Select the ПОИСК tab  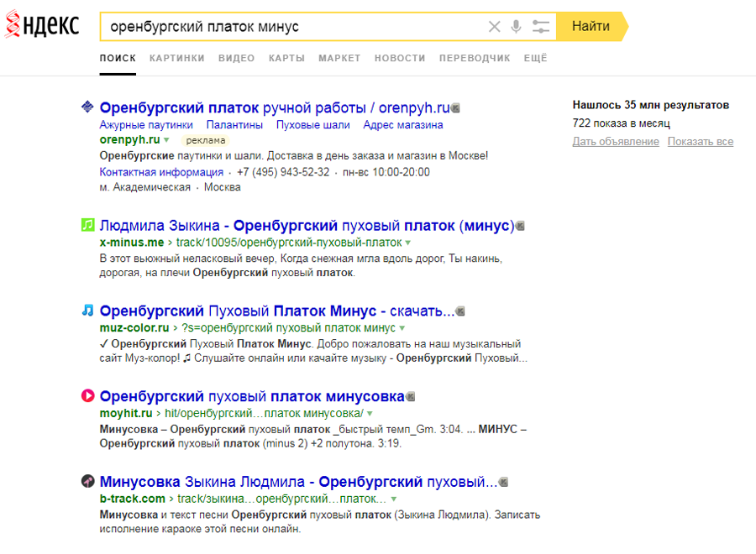(x=118, y=58)
